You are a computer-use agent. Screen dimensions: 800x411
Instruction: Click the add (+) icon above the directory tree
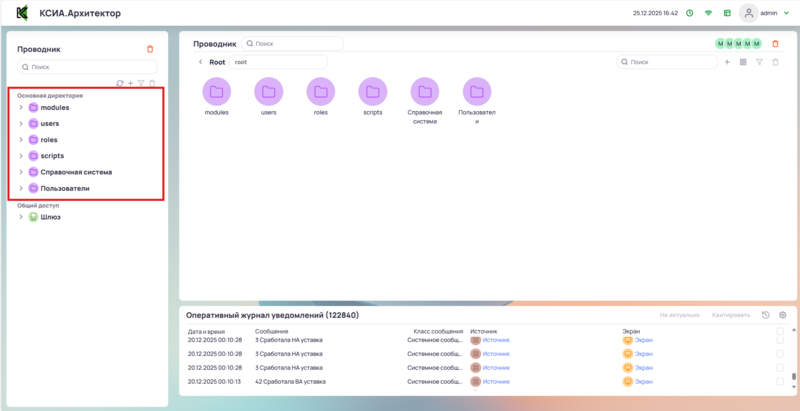130,83
